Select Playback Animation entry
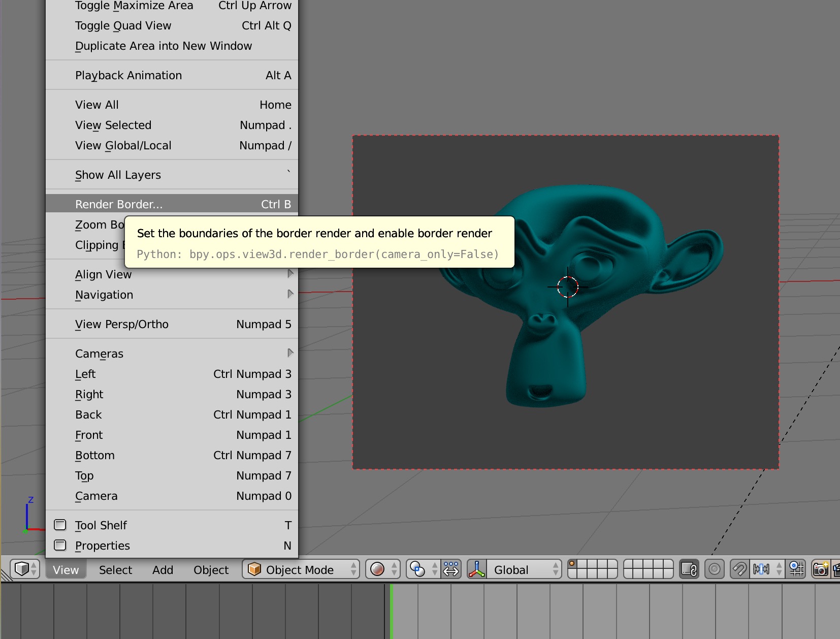This screenshot has width=840, height=639. [172, 75]
